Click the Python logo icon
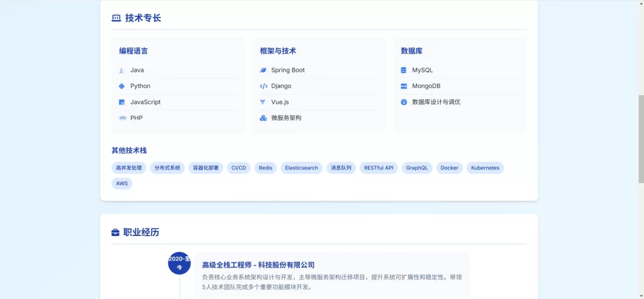 (121, 86)
